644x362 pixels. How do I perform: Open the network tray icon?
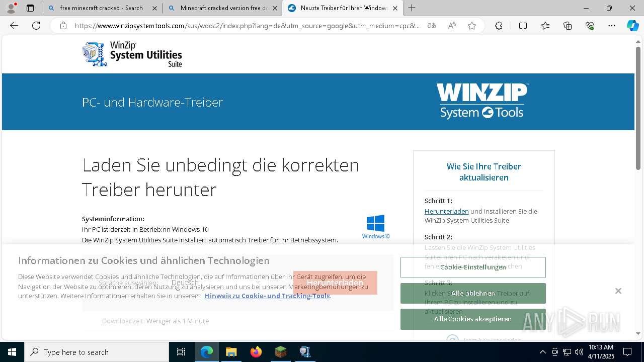pyautogui.click(x=567, y=352)
